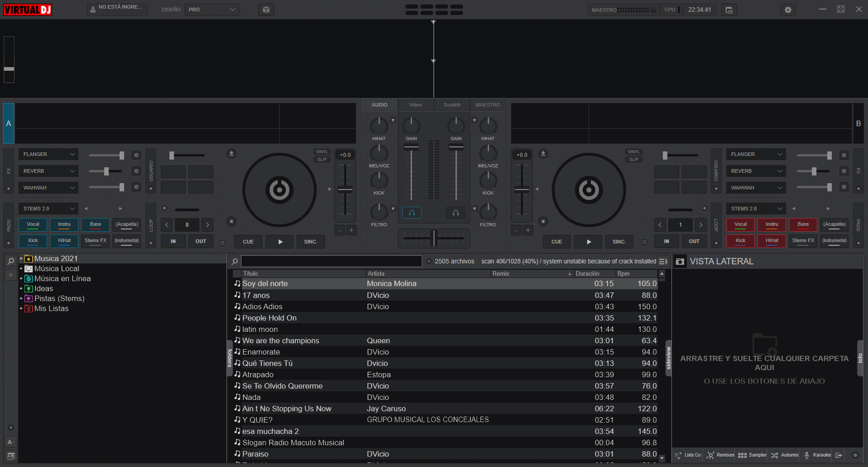This screenshot has height=467, width=868.
Task: Toggle the Vocal stem pad on deck A
Action: [33, 225]
